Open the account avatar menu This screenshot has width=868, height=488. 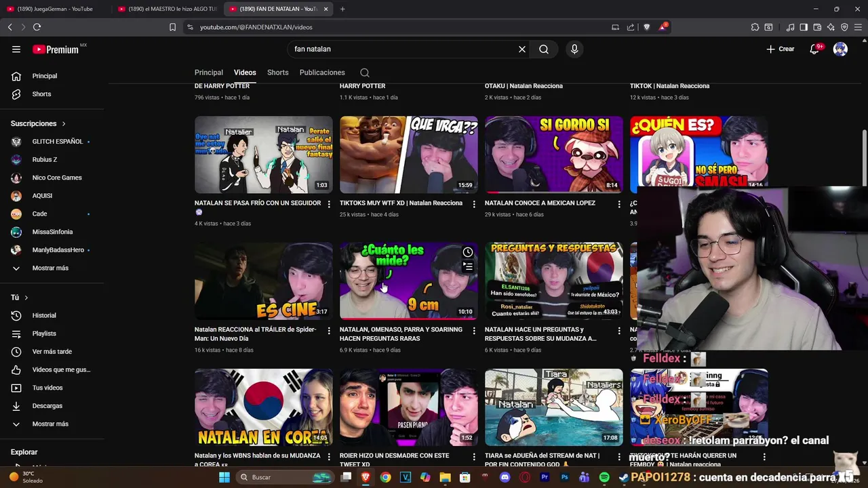click(x=840, y=49)
